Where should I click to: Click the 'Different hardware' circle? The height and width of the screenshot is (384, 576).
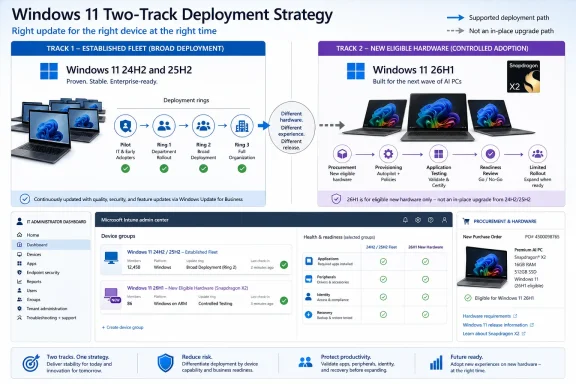click(292, 128)
